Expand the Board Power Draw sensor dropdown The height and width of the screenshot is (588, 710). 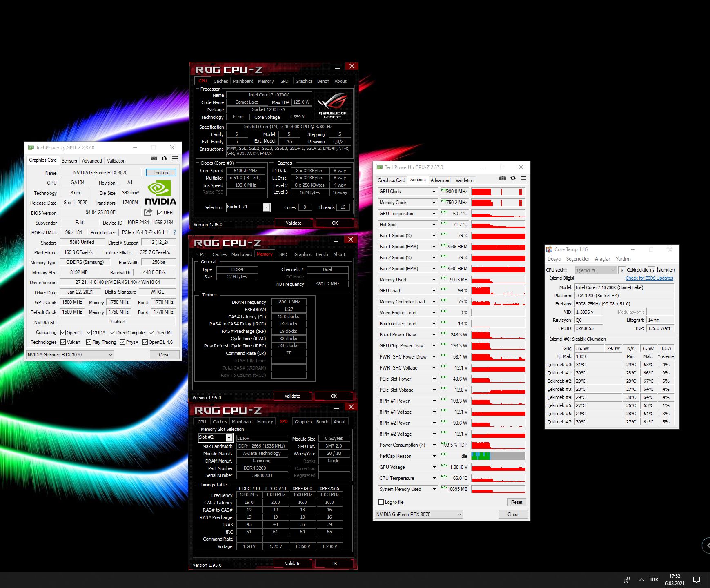(x=434, y=335)
